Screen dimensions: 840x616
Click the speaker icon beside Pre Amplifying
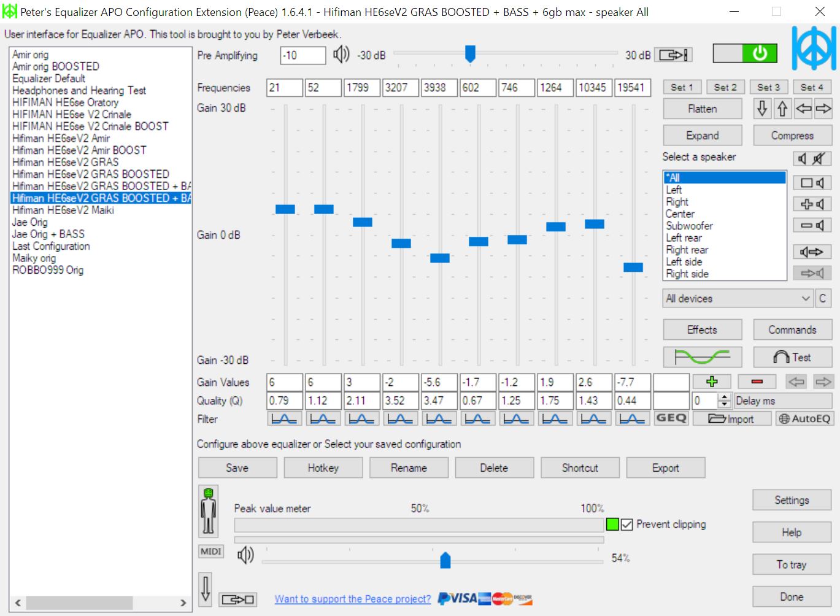coord(341,55)
